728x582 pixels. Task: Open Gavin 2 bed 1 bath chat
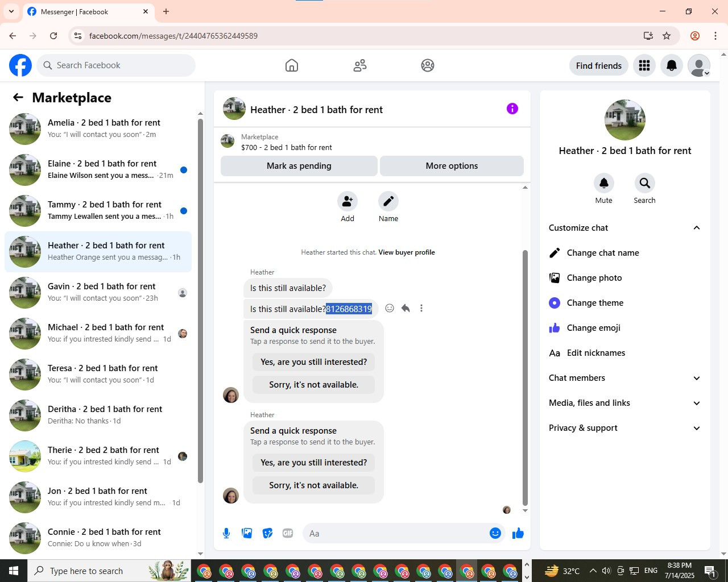(98, 293)
